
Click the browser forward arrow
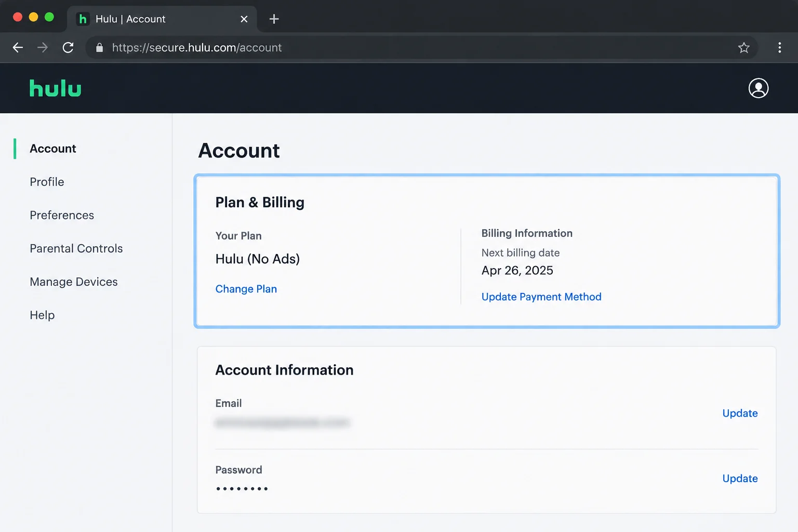click(43, 48)
